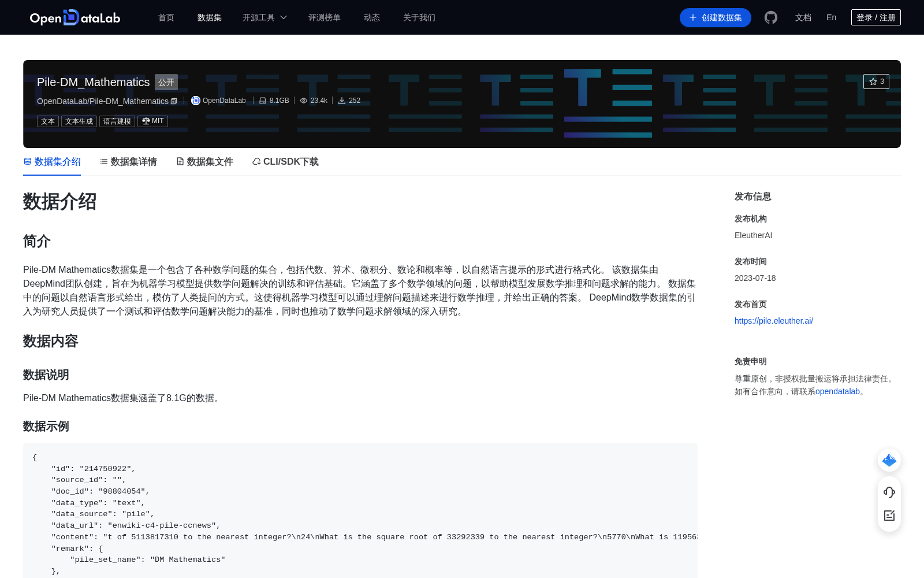This screenshot has width=924, height=578.
Task: Click "pile_set_name": "DM Mathematics" line
Action: click(148, 560)
